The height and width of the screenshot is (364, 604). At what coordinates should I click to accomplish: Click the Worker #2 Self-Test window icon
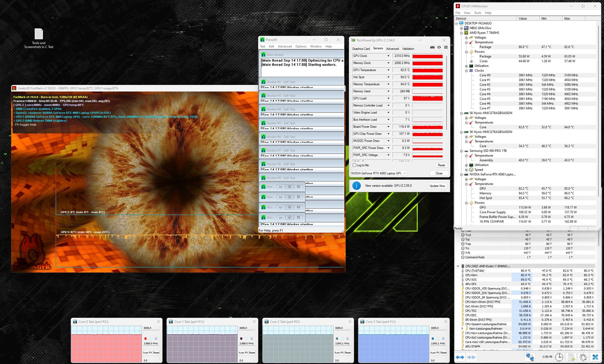[263, 82]
